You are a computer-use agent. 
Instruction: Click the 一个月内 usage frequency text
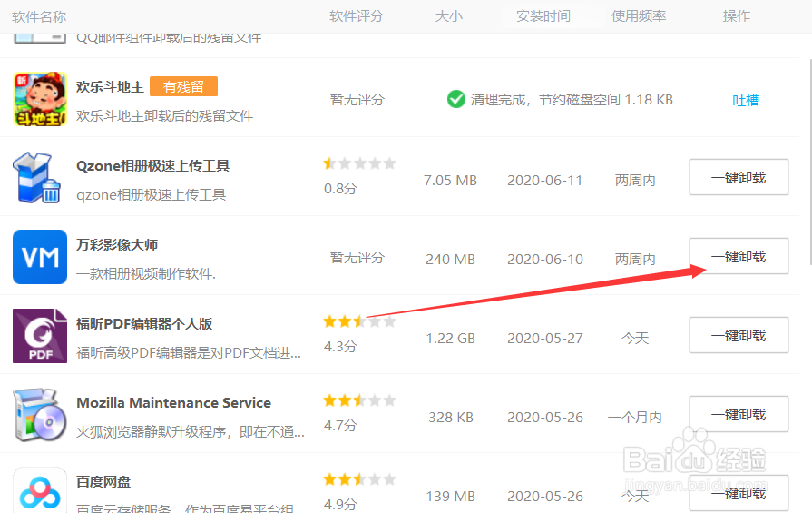[635, 417]
